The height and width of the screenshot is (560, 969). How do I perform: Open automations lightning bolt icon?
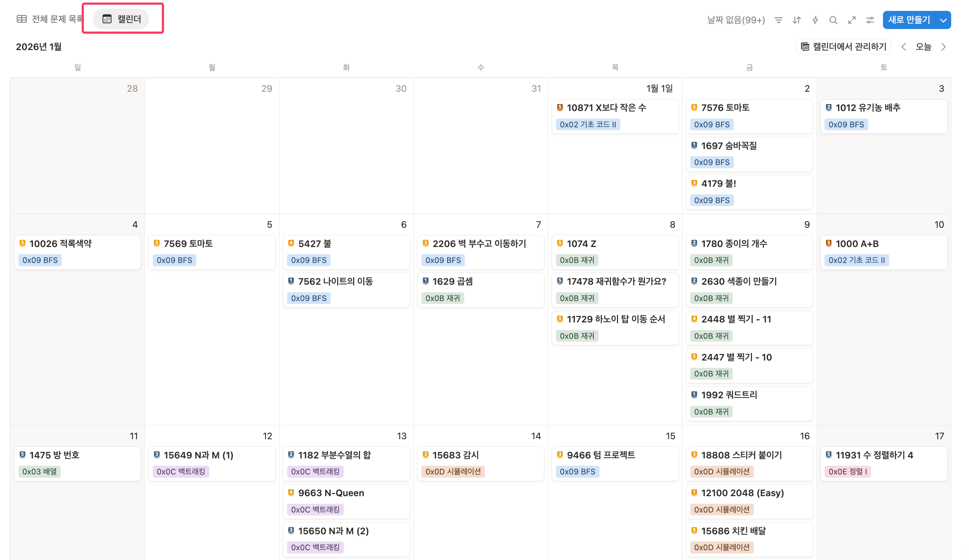coord(815,20)
